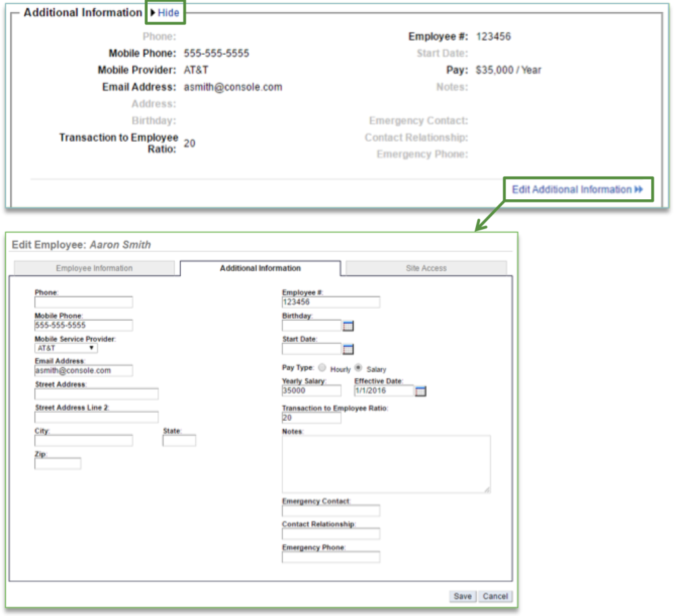Viewport: 675px width, 616px height.
Task: Focus the Birthday date input field
Action: [312, 326]
